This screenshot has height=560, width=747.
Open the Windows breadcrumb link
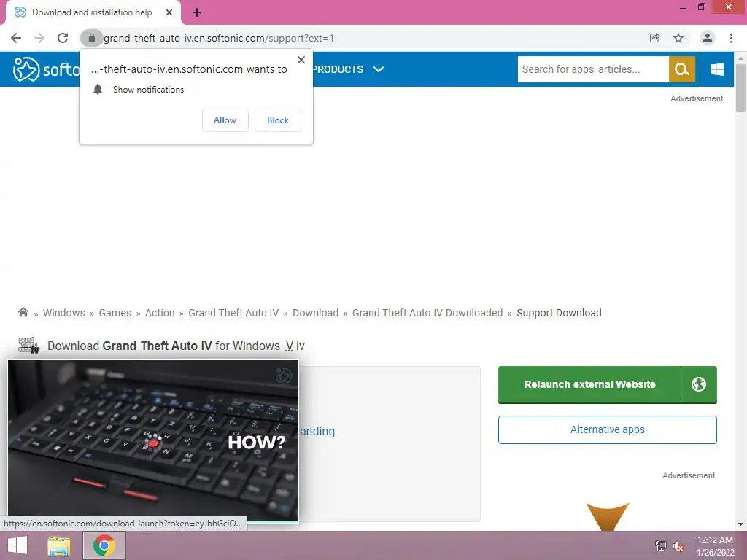[x=64, y=313]
